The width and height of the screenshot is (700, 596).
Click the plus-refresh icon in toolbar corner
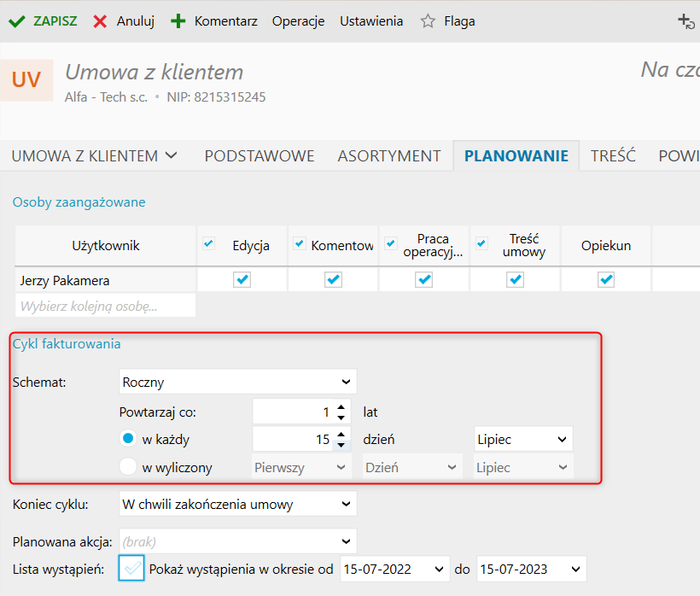686,21
